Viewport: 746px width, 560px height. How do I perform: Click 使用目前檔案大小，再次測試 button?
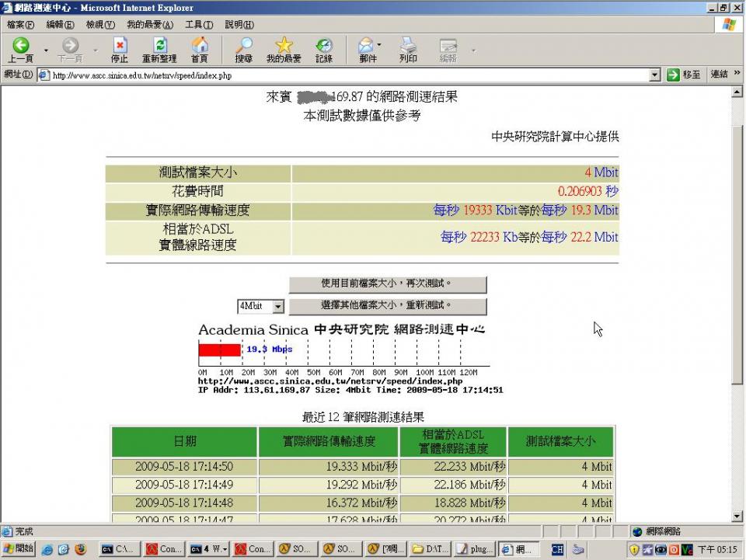[x=388, y=284]
